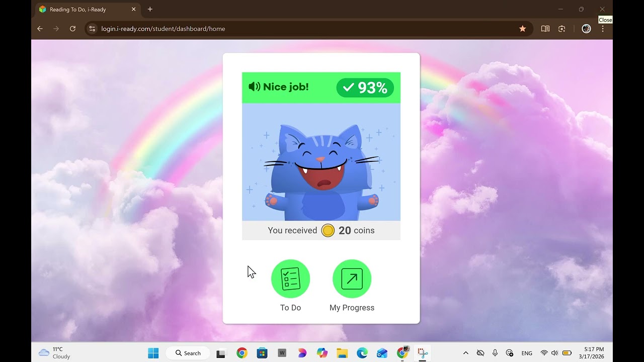Open the Chrome profile avatar

click(586, 29)
